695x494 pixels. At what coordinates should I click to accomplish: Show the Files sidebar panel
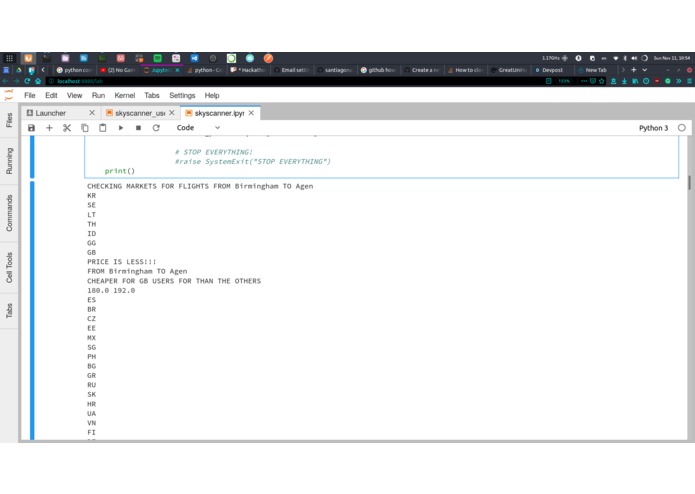pyautogui.click(x=9, y=120)
